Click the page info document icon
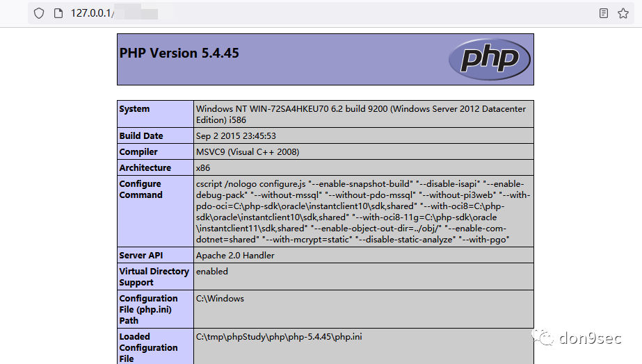Viewport: 642px width, 364px height. (58, 13)
